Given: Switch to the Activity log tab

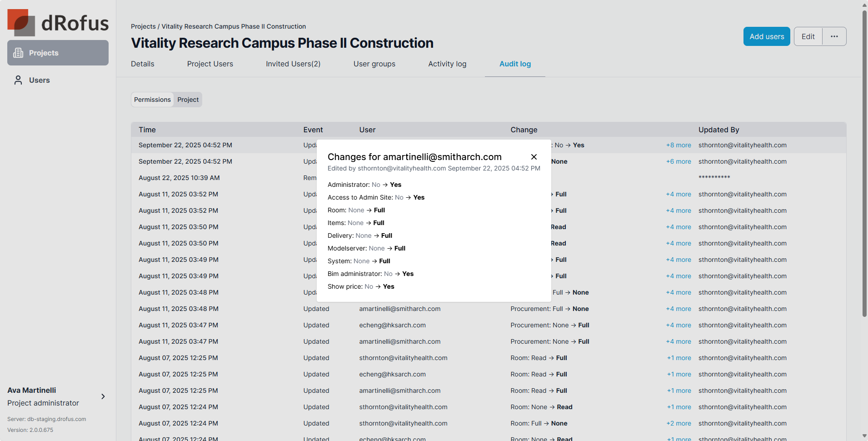Looking at the screenshot, I should coord(447,64).
